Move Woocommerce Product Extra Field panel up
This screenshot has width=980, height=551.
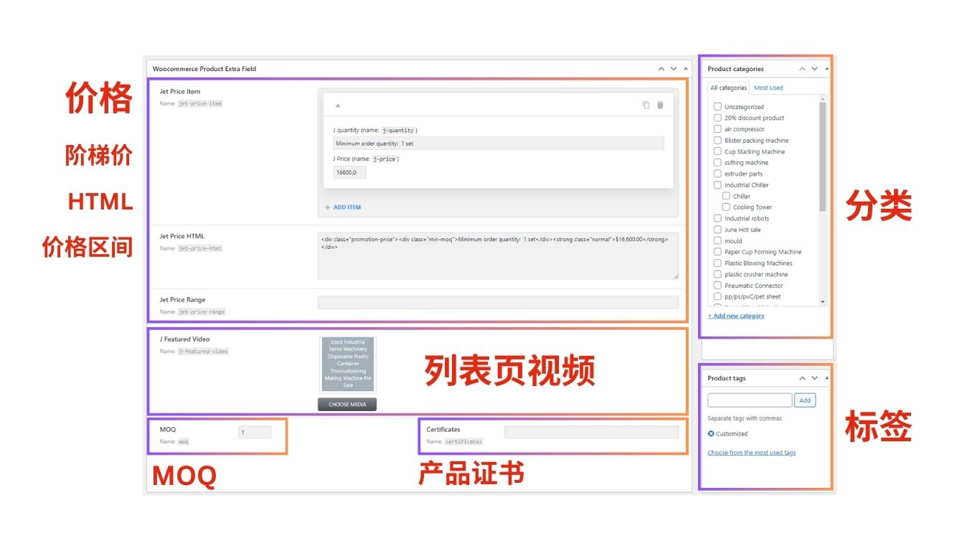[x=661, y=69]
